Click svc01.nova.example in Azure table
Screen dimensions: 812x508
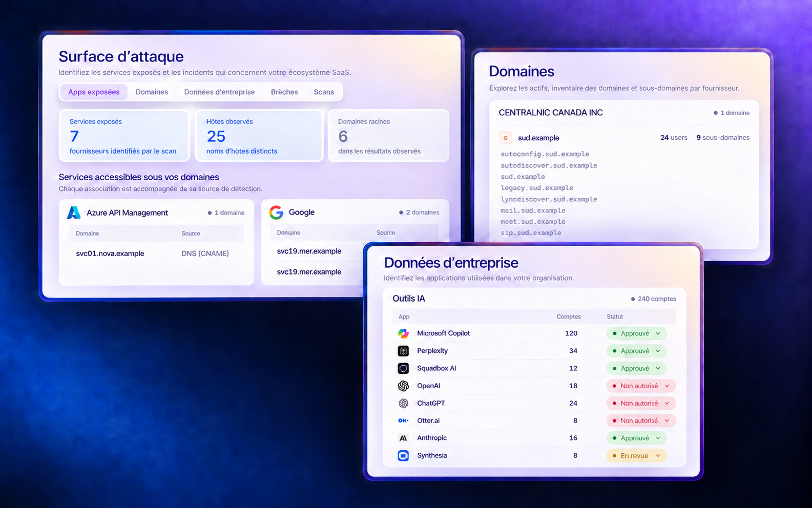point(110,253)
